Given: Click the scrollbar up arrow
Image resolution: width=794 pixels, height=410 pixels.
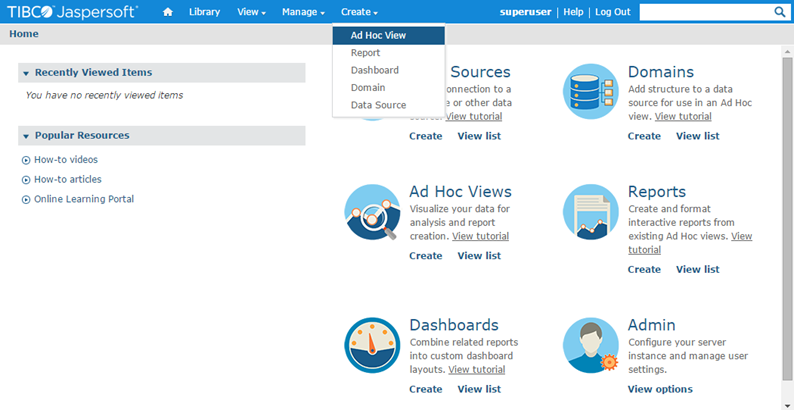Looking at the screenshot, I should click(787, 52).
